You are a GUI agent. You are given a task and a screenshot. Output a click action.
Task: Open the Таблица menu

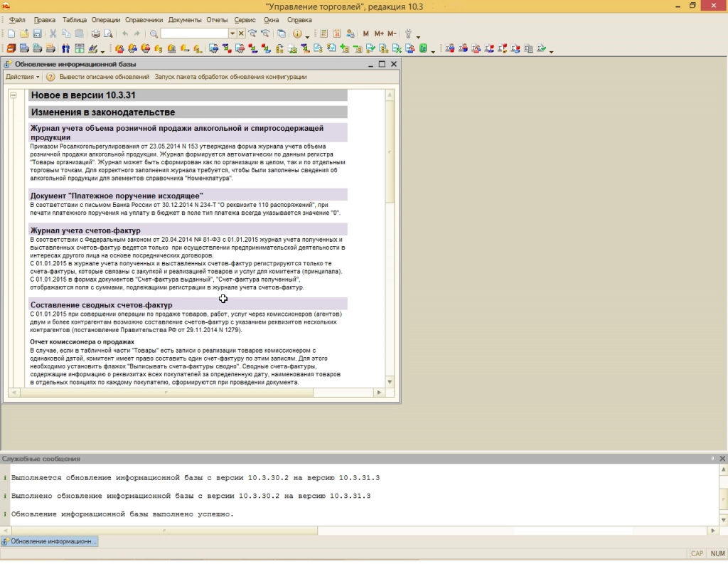pyautogui.click(x=74, y=20)
